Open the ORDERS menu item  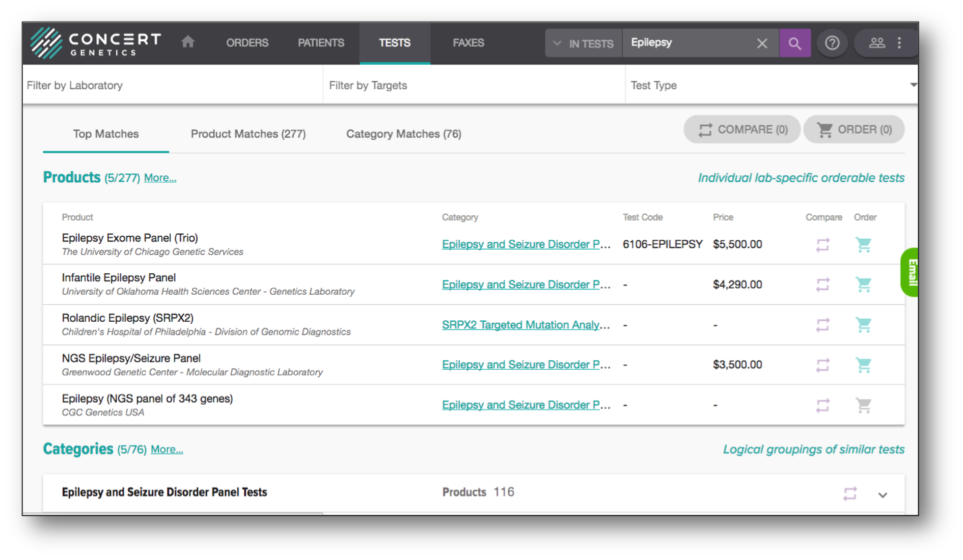tap(247, 43)
